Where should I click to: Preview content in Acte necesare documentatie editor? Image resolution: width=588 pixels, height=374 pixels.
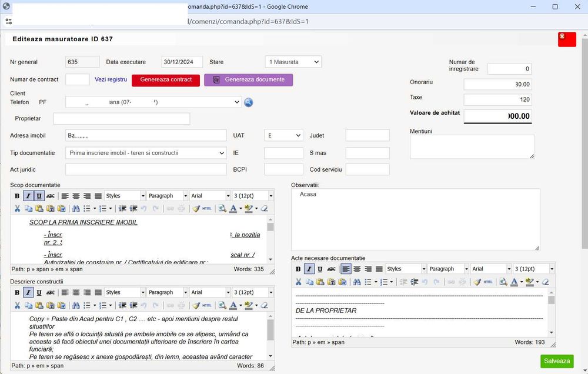503,282
